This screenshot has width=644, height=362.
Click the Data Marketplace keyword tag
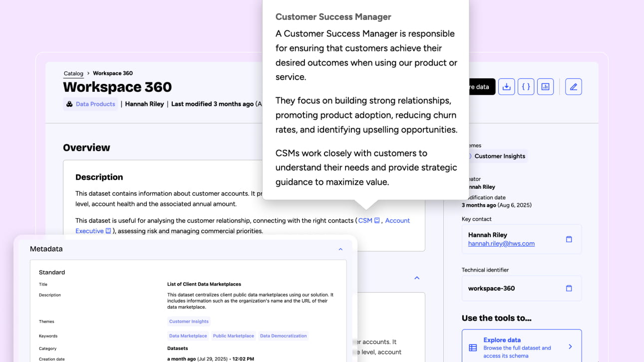[x=188, y=336]
